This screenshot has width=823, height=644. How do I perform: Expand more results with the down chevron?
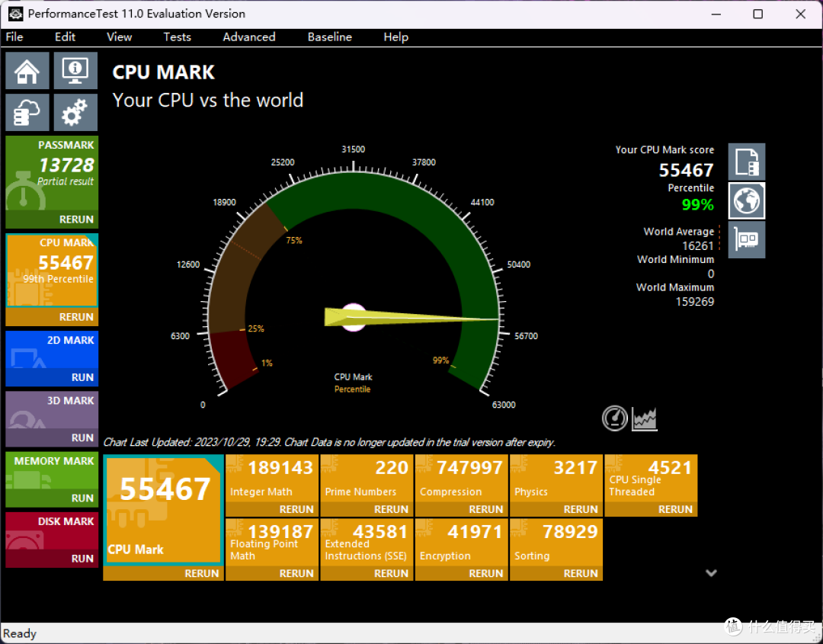(x=711, y=572)
